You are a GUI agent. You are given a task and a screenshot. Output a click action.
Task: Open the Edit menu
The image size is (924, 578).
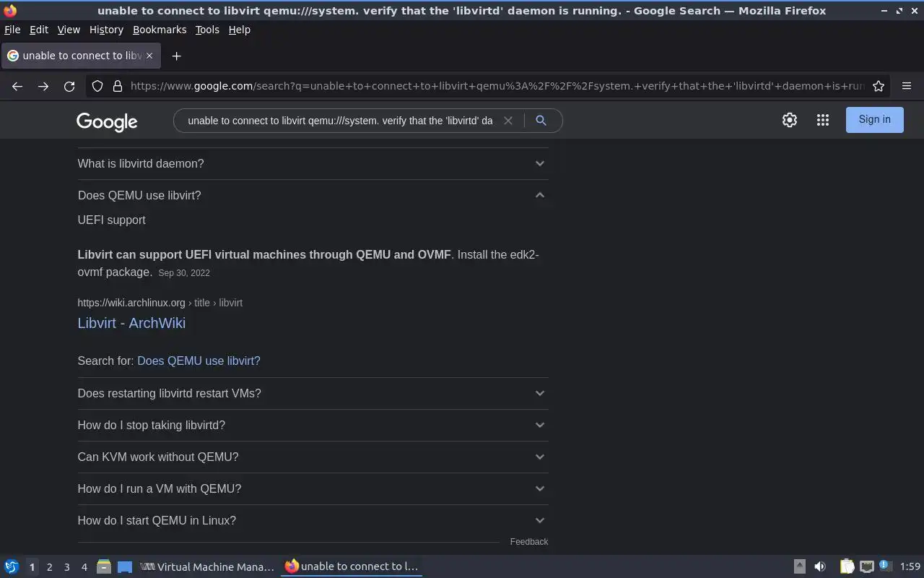pos(39,30)
